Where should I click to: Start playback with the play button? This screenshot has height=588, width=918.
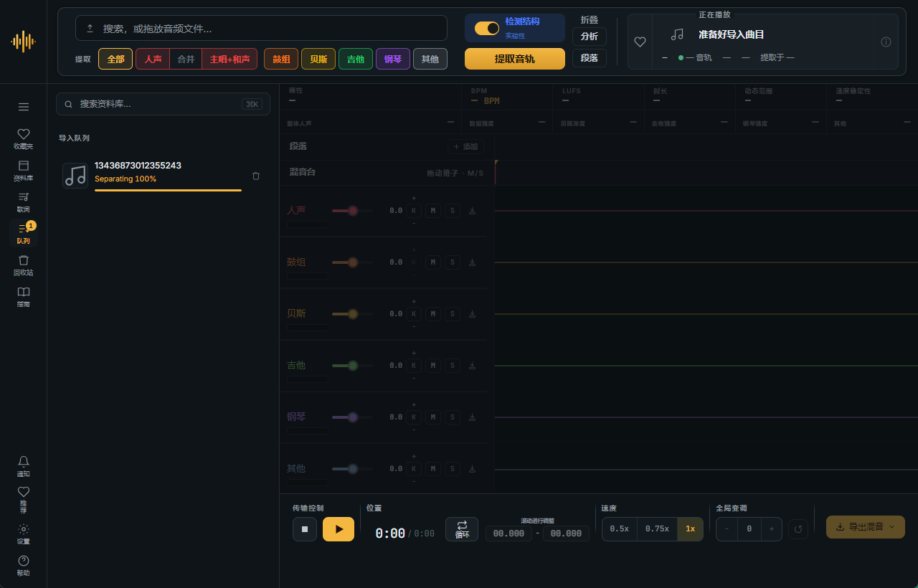pos(339,529)
